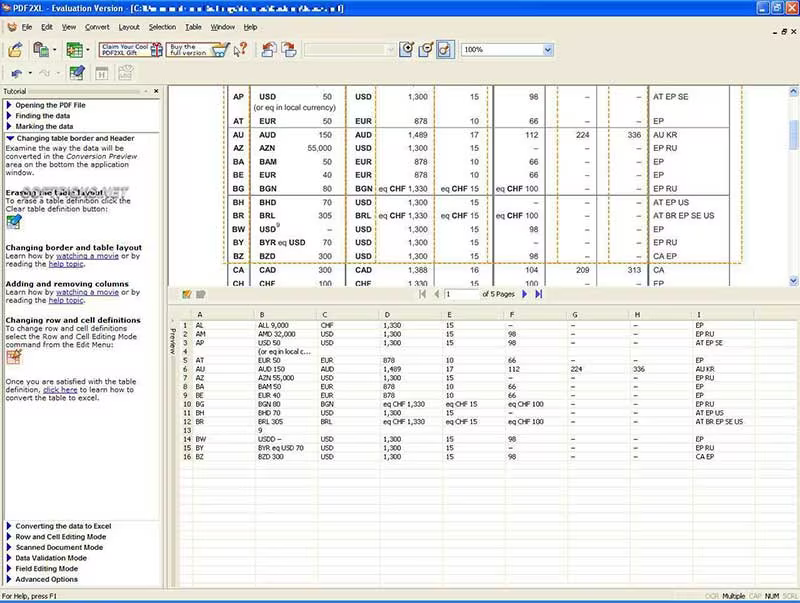Click 'help topic' link under Adding and removing columns

[66, 300]
